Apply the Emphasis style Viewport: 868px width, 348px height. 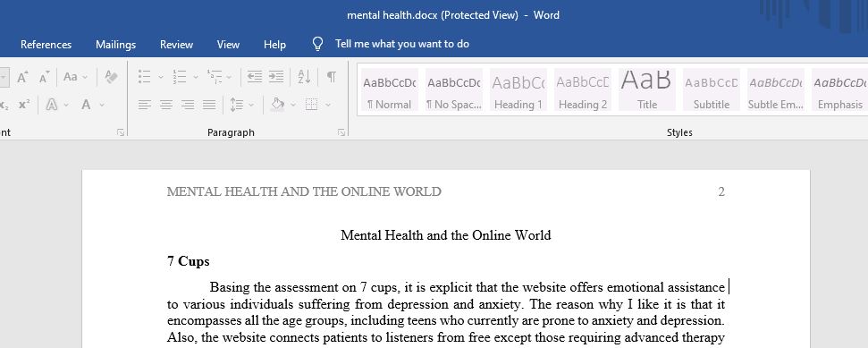(839, 89)
